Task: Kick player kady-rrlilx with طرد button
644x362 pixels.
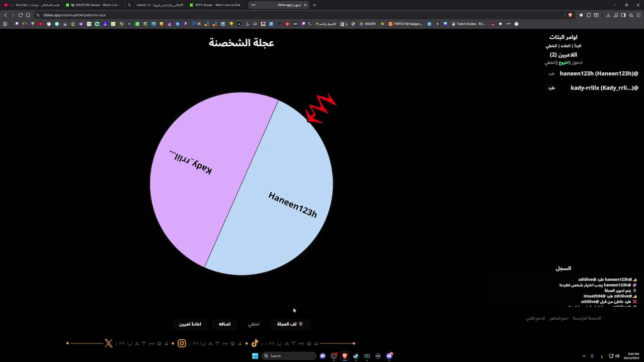Action: tap(551, 88)
